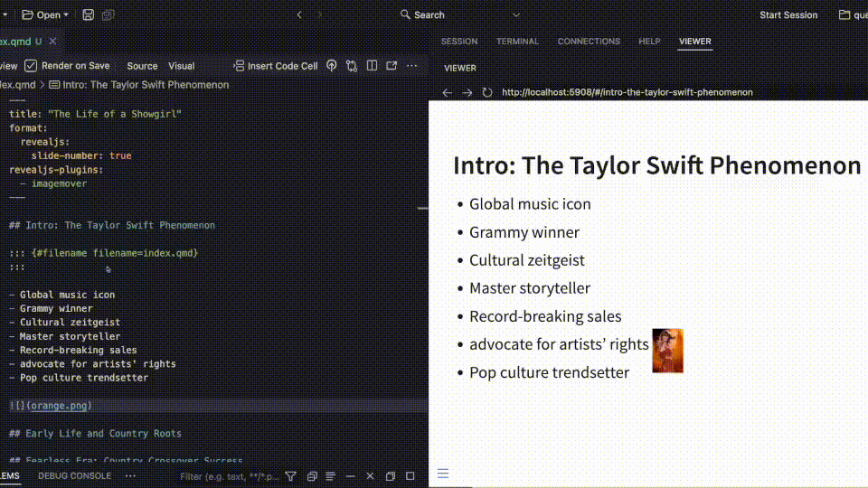
Task: Navigate forward with top toolbar arrow
Action: pos(319,15)
